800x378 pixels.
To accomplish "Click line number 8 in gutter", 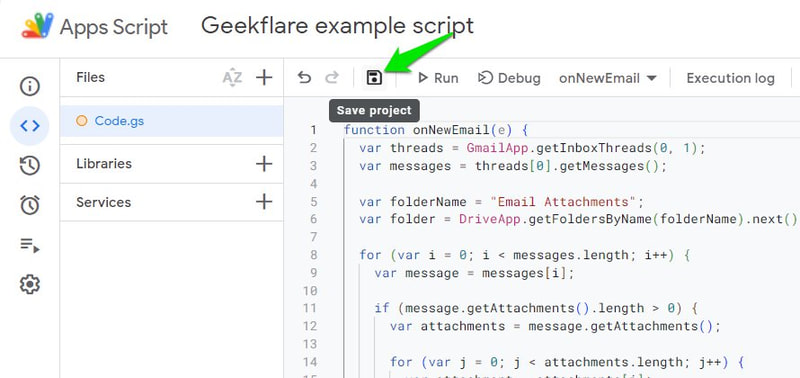I will (x=313, y=255).
